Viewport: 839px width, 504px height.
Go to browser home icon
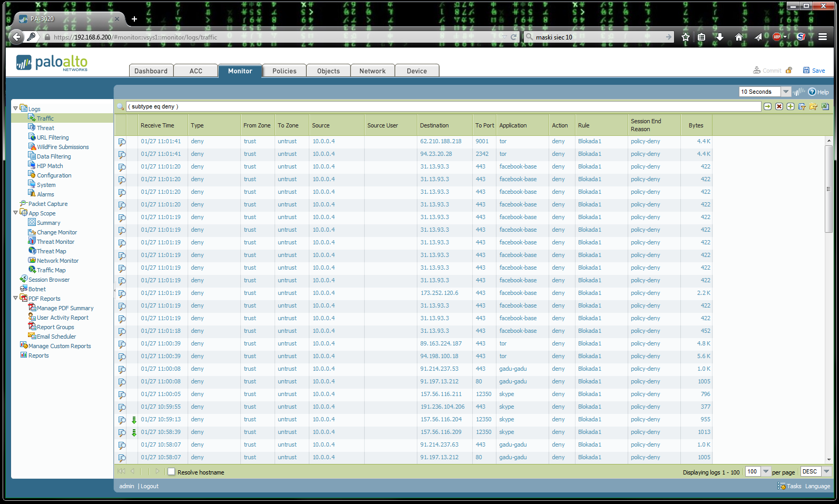point(738,37)
